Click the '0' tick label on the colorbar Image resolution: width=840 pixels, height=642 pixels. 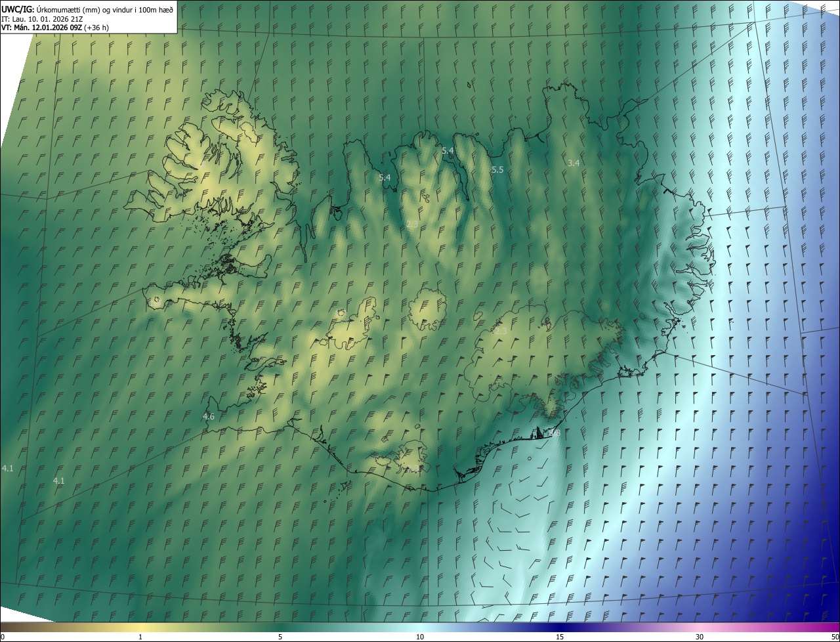3,637
